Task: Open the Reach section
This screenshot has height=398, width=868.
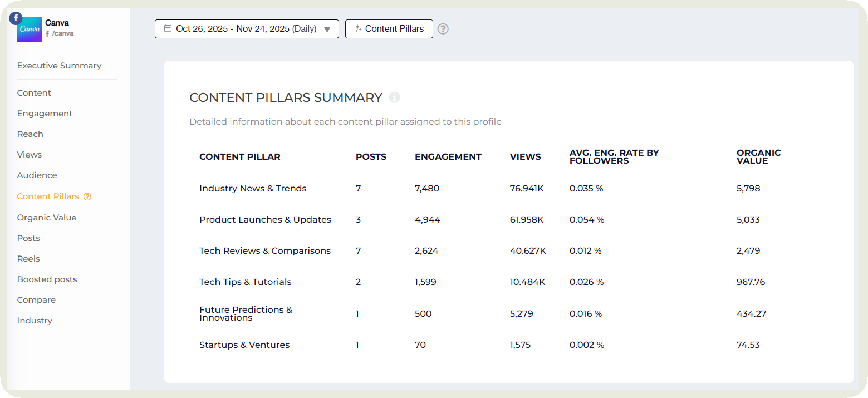Action: pyautogui.click(x=30, y=134)
